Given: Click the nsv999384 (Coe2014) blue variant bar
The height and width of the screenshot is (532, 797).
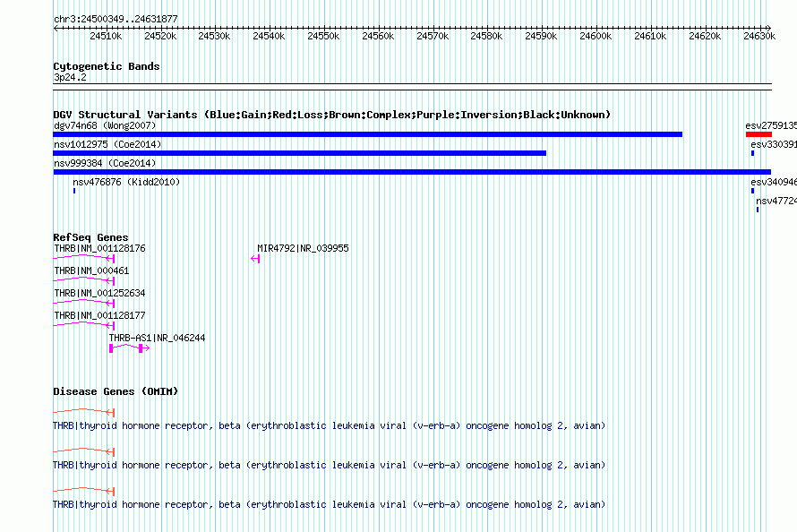Looking at the screenshot, I should click(412, 172).
